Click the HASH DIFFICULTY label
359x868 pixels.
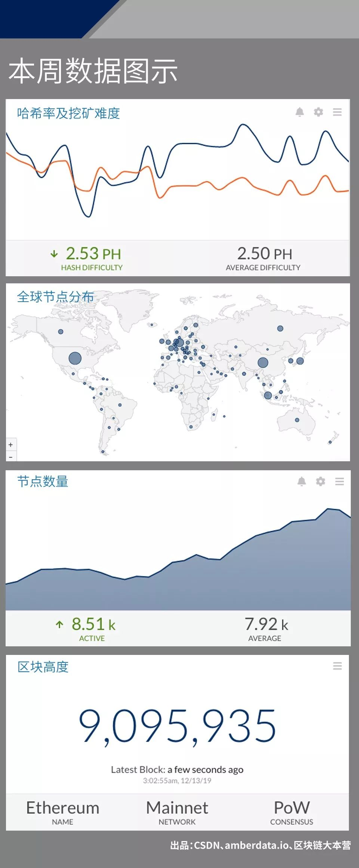pyautogui.click(x=92, y=268)
